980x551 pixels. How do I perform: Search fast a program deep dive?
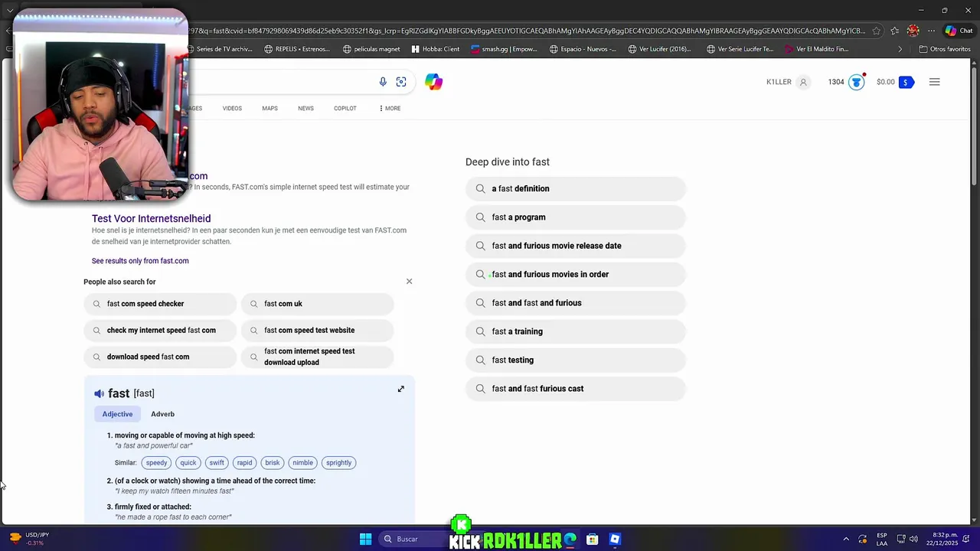pyautogui.click(x=575, y=217)
